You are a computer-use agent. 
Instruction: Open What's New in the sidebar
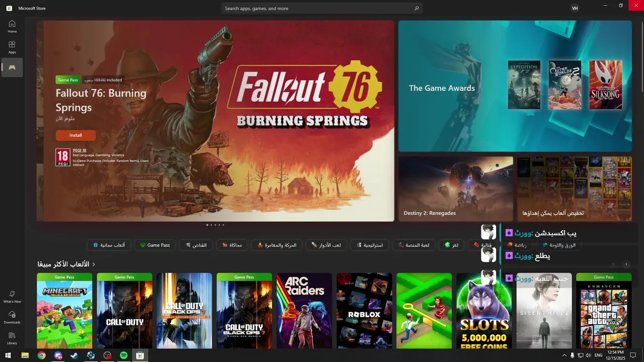click(x=12, y=297)
